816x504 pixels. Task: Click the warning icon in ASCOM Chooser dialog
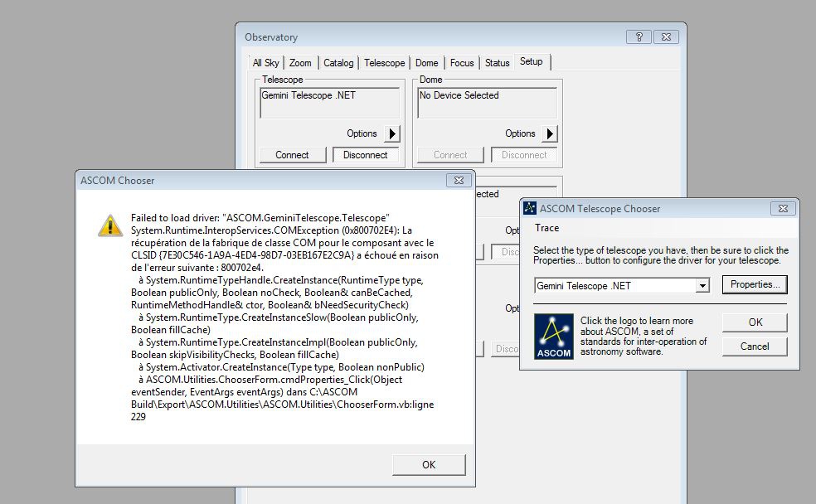pos(110,225)
